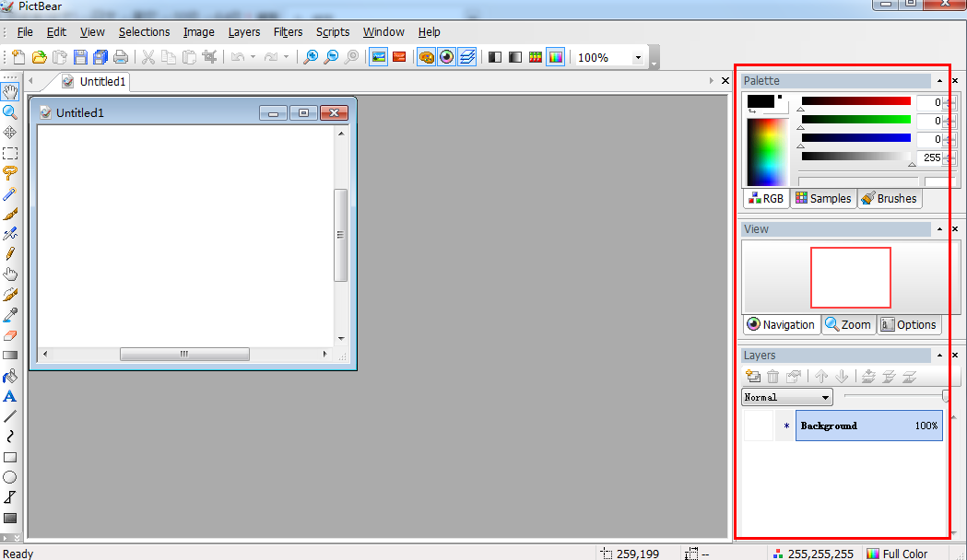This screenshot has width=967, height=560.
Task: Select the Move tool
Action: [10, 133]
